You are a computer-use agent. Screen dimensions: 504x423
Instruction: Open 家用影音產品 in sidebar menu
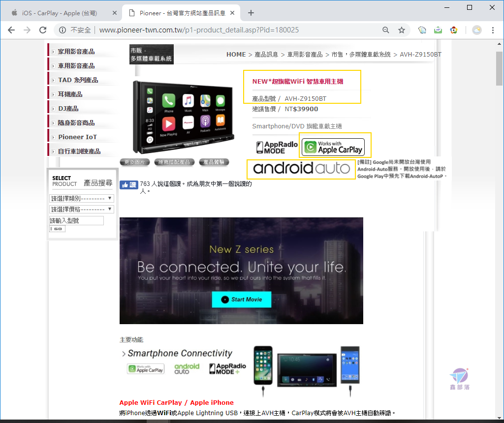[76, 52]
